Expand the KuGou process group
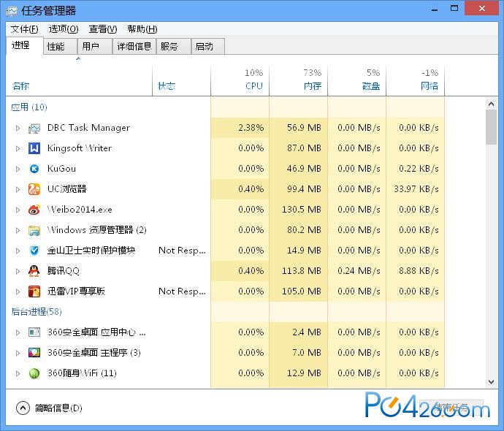Viewport: 504px width, 431px height. (18, 169)
